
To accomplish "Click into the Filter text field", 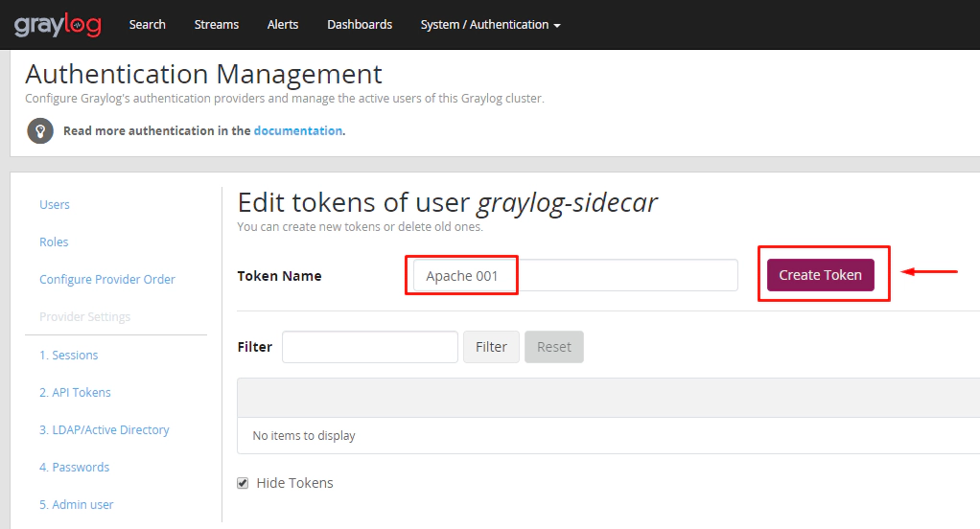I will tap(369, 347).
